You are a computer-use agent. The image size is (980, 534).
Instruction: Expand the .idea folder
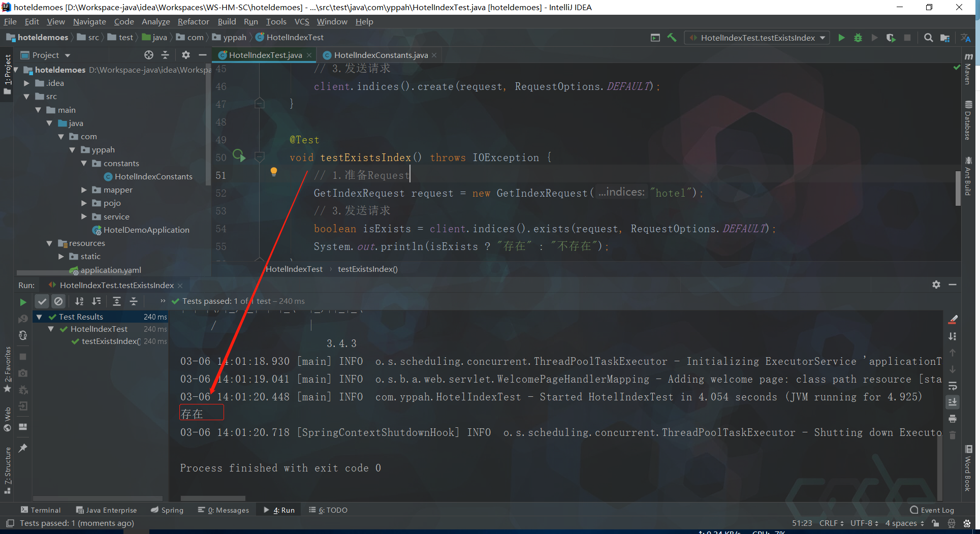click(x=27, y=83)
